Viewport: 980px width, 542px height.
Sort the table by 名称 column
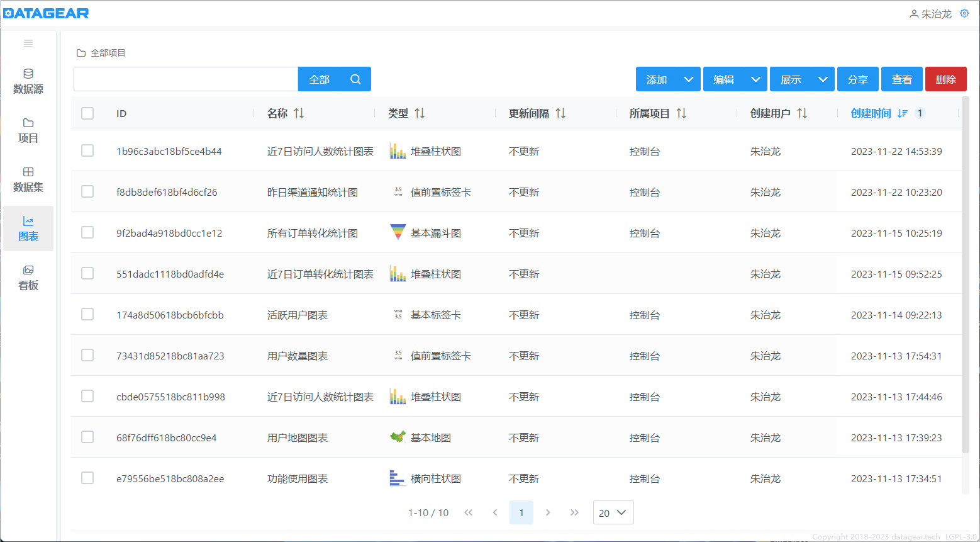[x=299, y=113]
